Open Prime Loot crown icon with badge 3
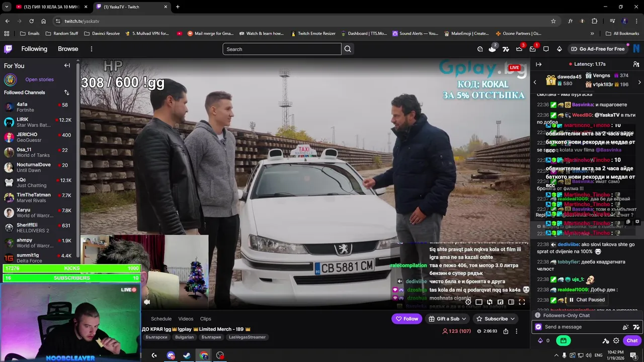This screenshot has width=644, height=362. point(519,49)
